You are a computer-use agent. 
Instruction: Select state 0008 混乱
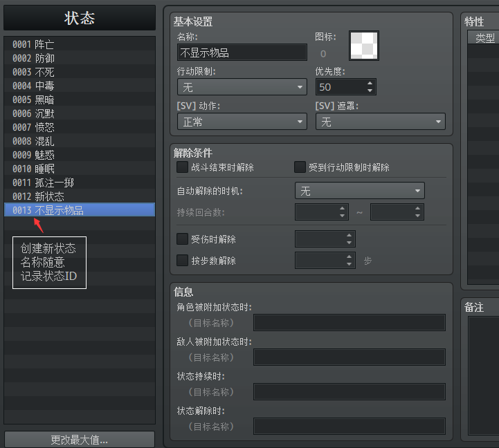[80, 141]
